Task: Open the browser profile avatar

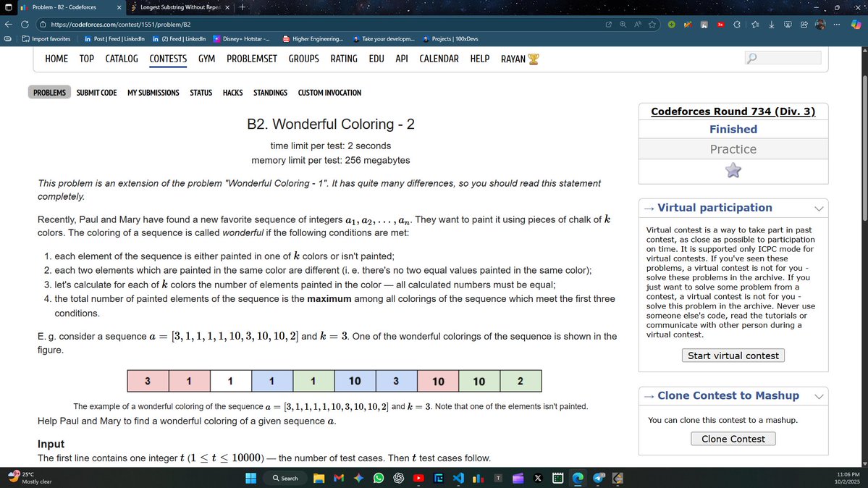Action: tap(820, 25)
